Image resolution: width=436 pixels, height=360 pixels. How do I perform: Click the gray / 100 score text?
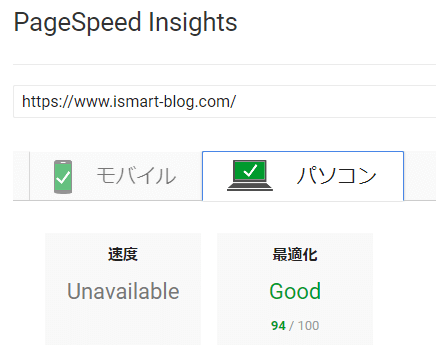pos(304,326)
